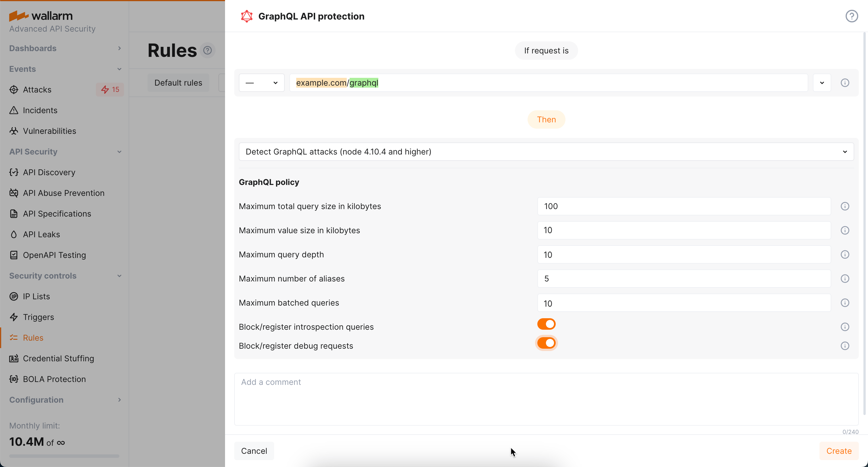Select the BOLA Protection icon
This screenshot has height=467, width=868.
[x=13, y=379]
